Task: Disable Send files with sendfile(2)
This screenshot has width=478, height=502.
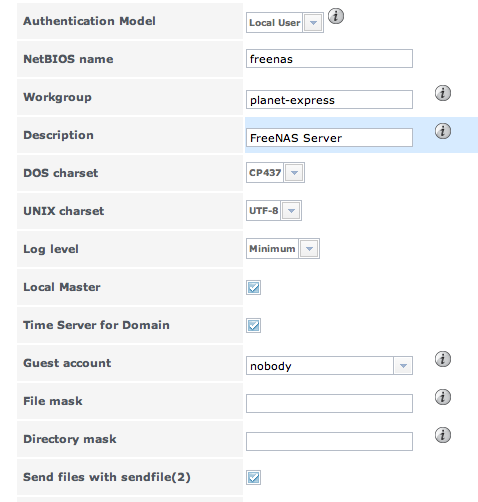Action: pos(253,477)
